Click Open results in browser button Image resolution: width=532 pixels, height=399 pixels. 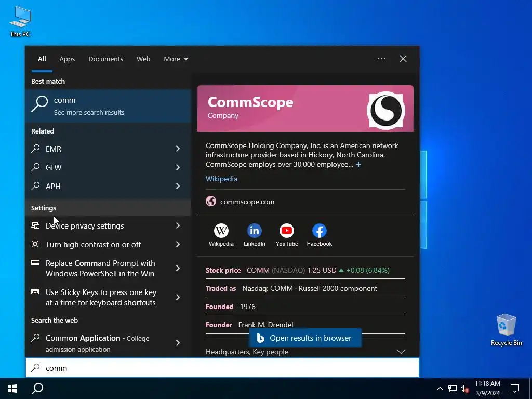[305, 338]
